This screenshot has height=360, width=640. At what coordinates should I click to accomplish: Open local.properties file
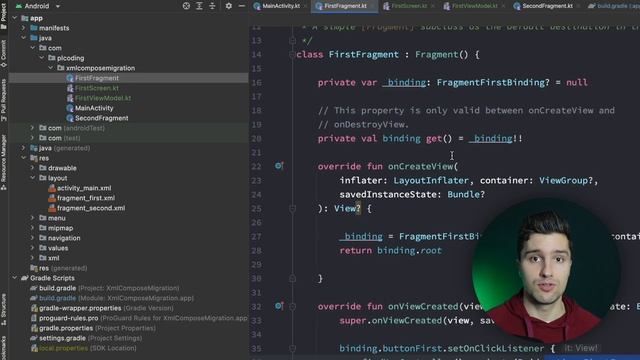pyautogui.click(x=84, y=348)
